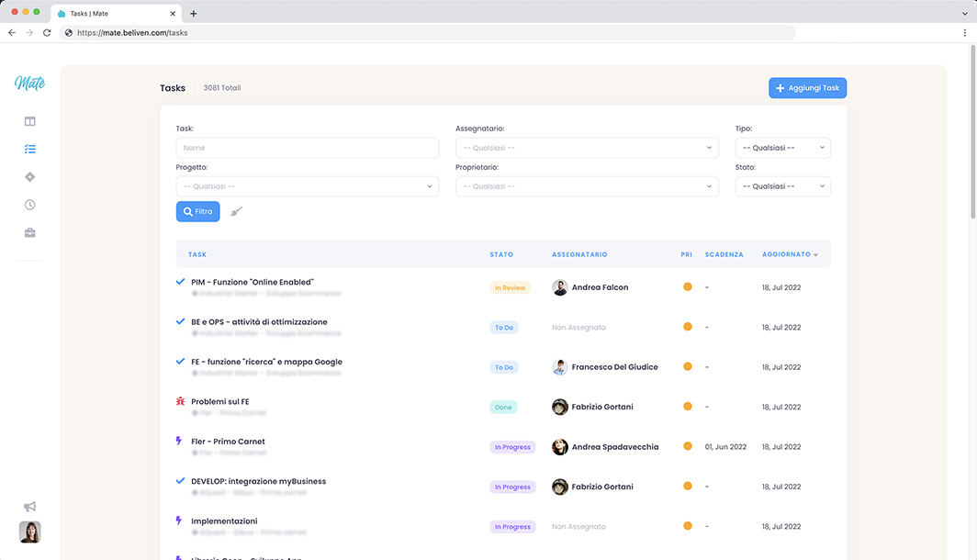Click the 3081 Totali count text

[222, 88]
